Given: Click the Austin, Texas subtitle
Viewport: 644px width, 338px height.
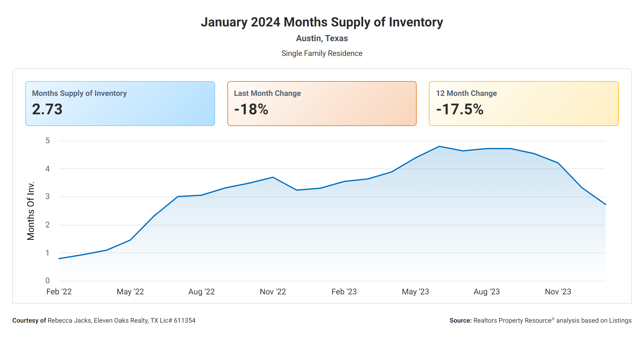Looking at the screenshot, I should point(322,38).
